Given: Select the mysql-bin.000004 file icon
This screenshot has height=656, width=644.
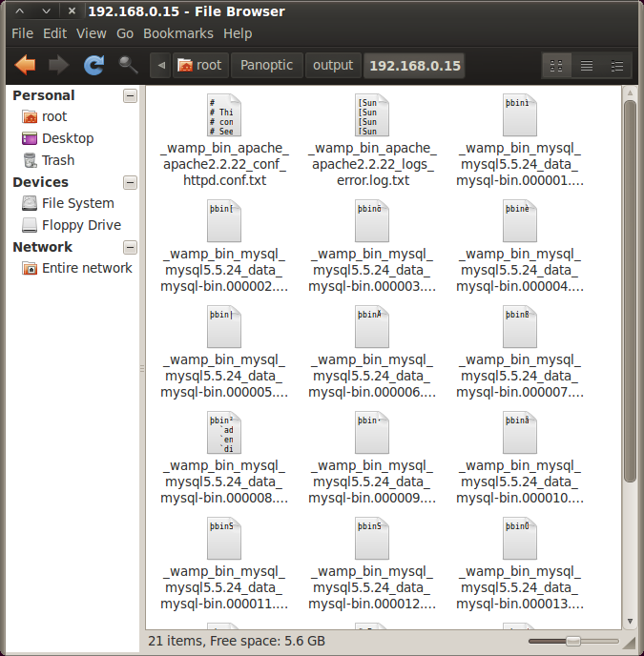Looking at the screenshot, I should tap(520, 221).
